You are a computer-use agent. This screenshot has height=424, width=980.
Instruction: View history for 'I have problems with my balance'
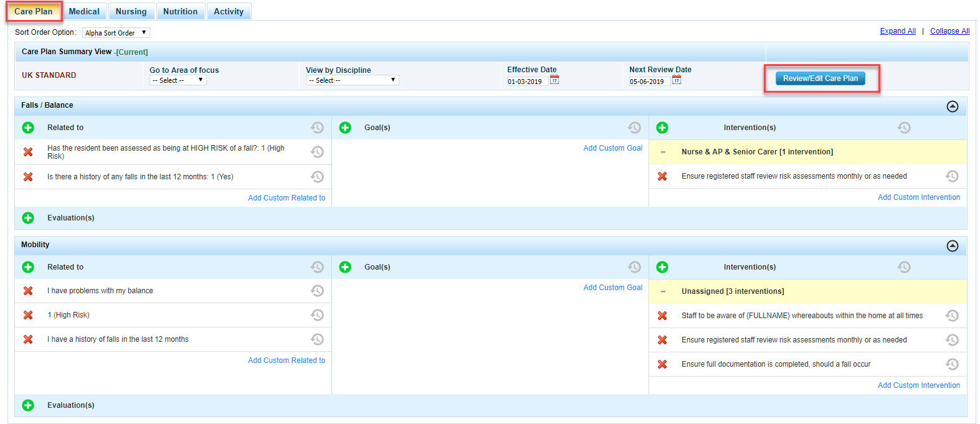tap(317, 291)
